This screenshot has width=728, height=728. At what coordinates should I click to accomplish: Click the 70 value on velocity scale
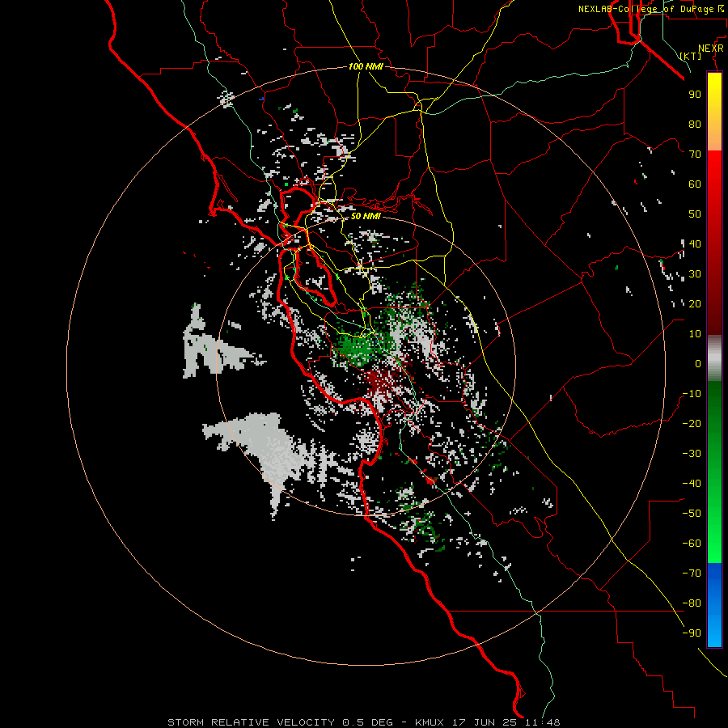pyautogui.click(x=695, y=154)
